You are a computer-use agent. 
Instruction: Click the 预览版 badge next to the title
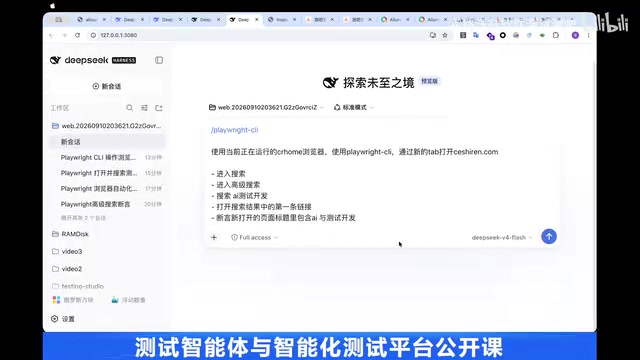[x=429, y=81]
